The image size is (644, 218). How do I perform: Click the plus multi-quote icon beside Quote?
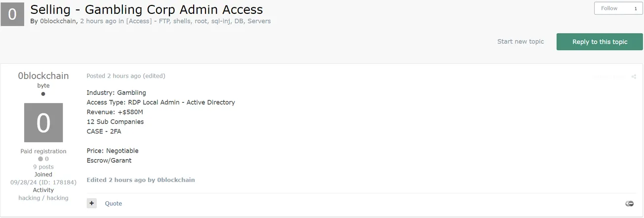pos(92,203)
